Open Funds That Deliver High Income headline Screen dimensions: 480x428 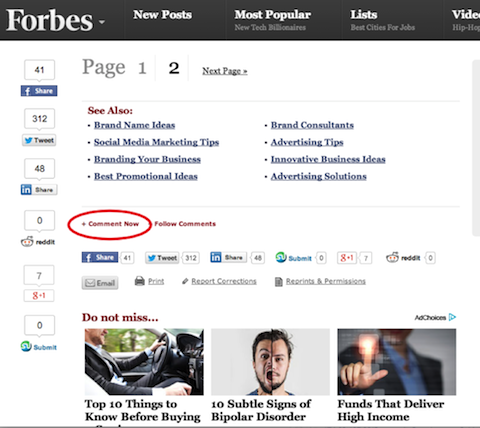[x=391, y=410]
